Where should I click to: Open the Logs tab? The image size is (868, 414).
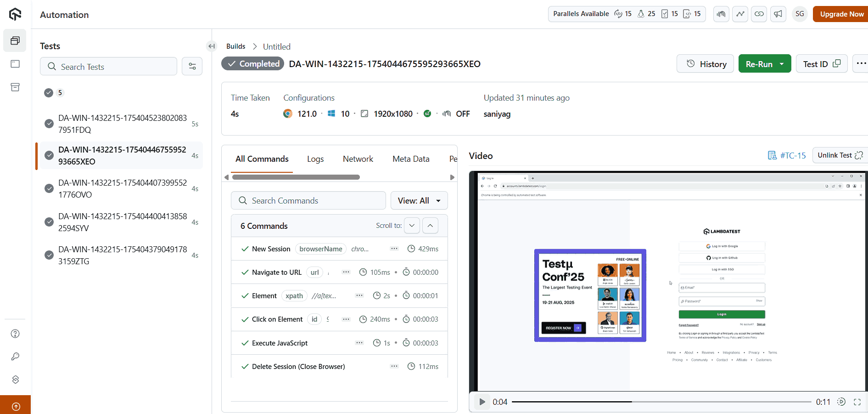pyautogui.click(x=315, y=159)
